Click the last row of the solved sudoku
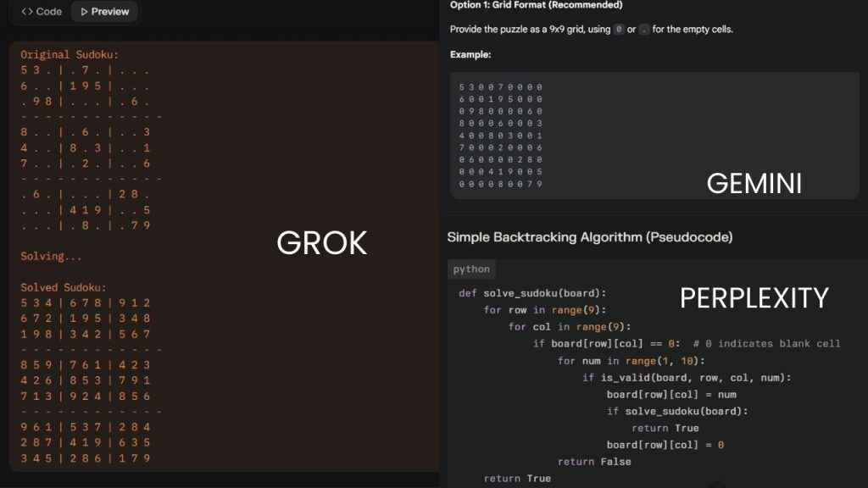The image size is (868, 488). pyautogui.click(x=86, y=458)
